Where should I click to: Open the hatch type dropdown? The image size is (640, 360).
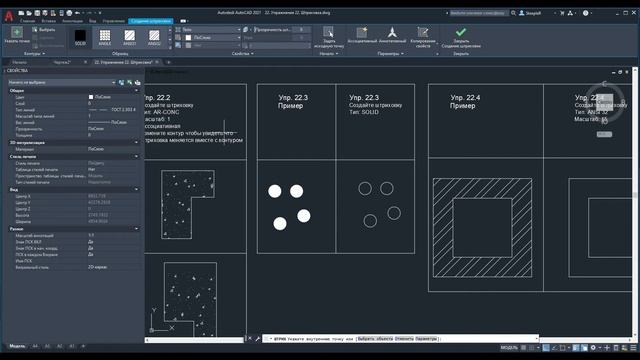click(x=211, y=30)
